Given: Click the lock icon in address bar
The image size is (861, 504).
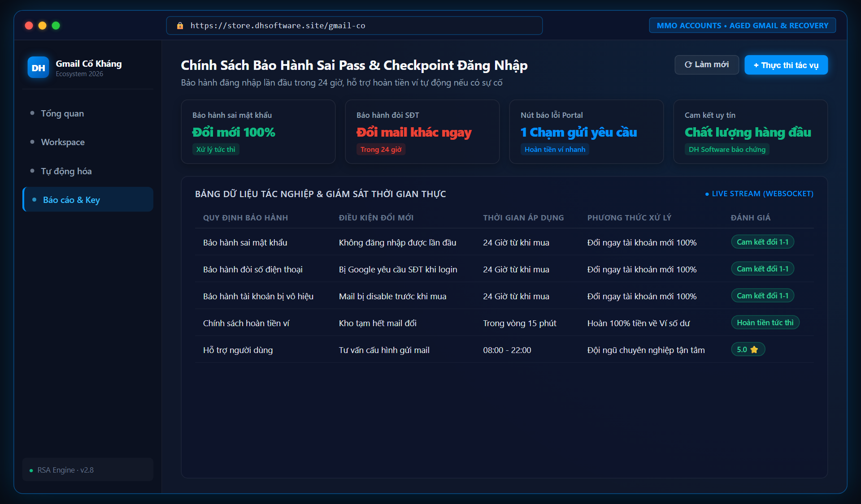Looking at the screenshot, I should point(180,26).
